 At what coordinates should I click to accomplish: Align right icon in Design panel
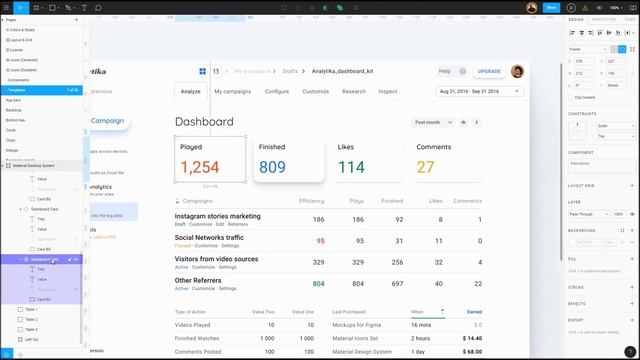click(x=590, y=33)
